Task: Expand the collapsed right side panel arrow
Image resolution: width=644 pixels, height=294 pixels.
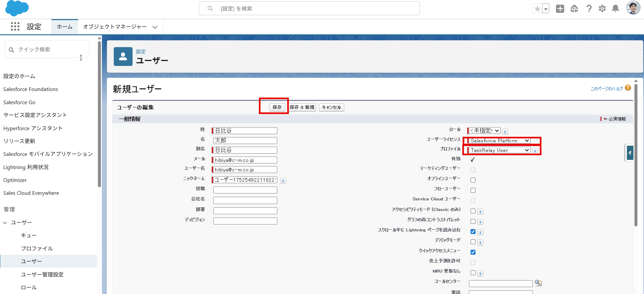Action: (x=630, y=153)
